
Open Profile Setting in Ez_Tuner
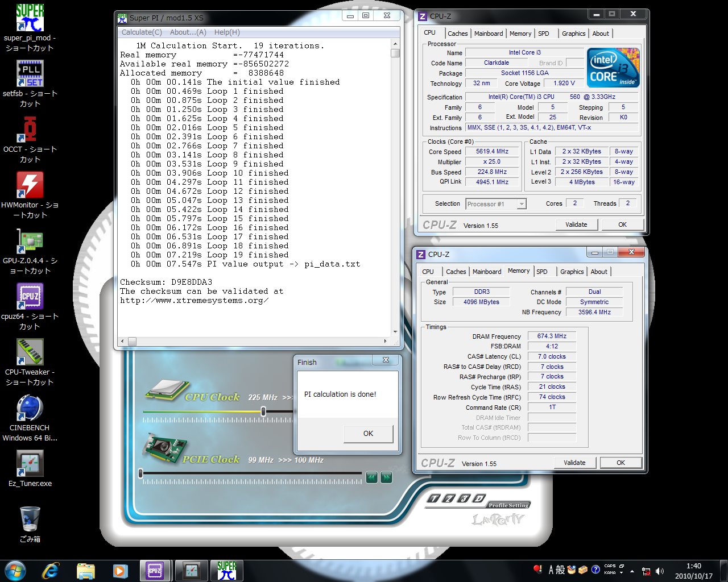(509, 505)
